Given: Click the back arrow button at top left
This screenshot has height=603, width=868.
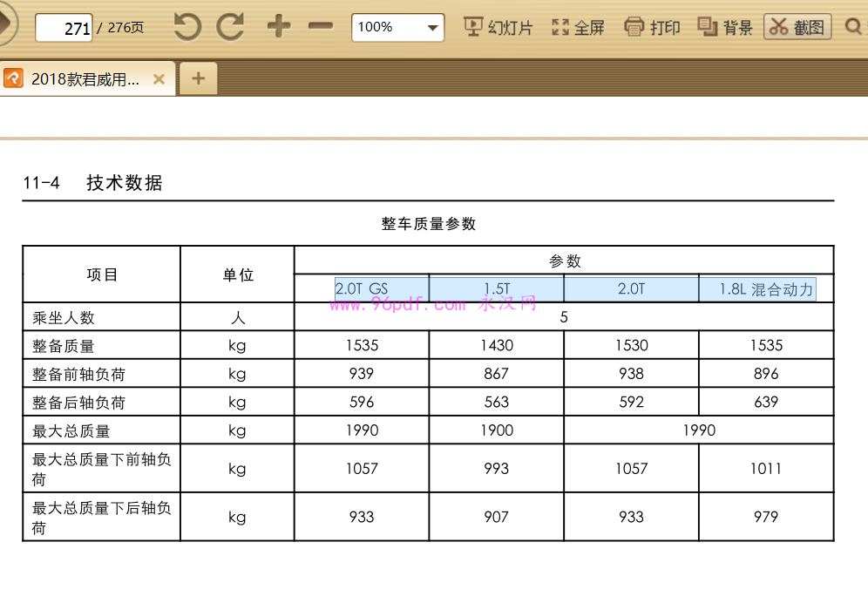Looking at the screenshot, I should click(x=5, y=26).
